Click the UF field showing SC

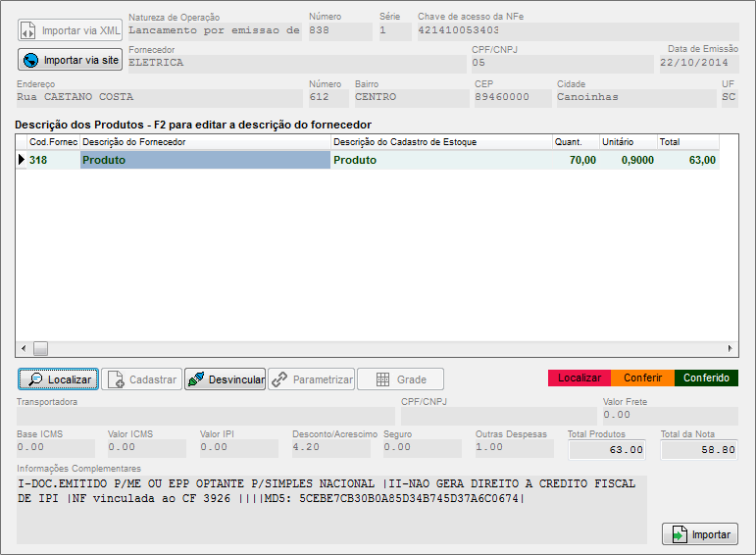coord(730,98)
